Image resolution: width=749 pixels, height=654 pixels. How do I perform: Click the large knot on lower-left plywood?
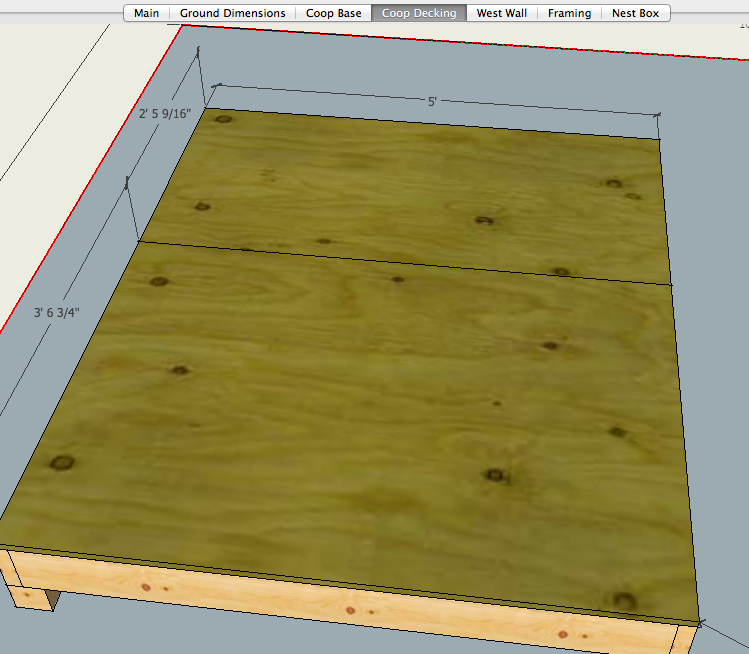tap(62, 462)
